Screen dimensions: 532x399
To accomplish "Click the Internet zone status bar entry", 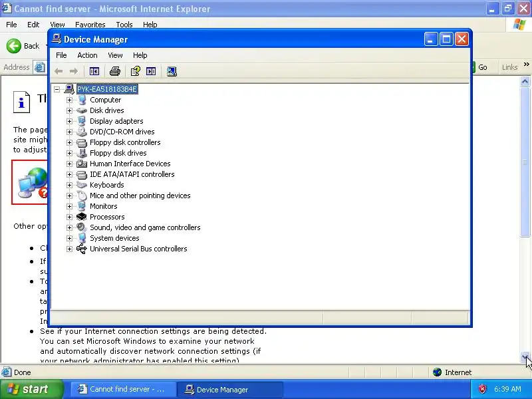I will 452,372.
